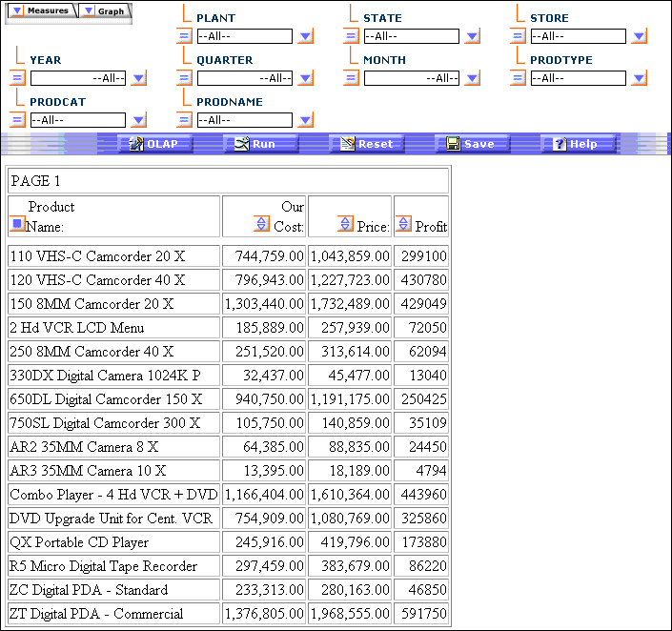Click the sort icon beside Profit
Viewport: 672px width, 631px height.
[403, 224]
